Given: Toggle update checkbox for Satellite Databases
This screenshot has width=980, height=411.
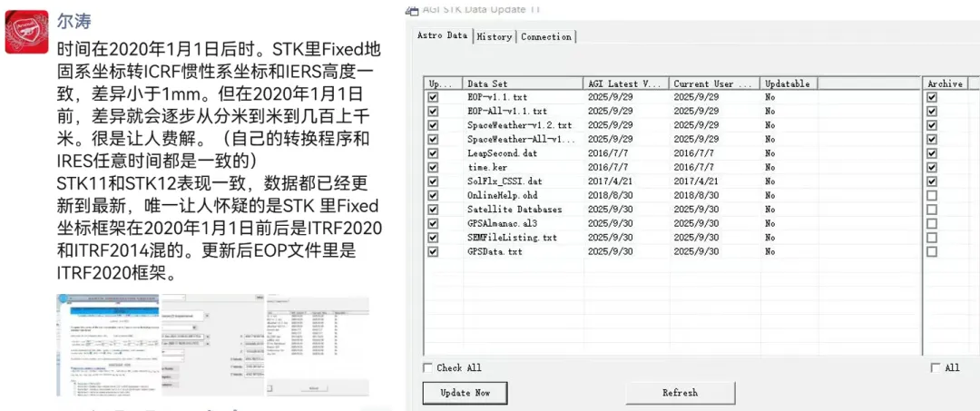Looking at the screenshot, I should click(x=433, y=210).
